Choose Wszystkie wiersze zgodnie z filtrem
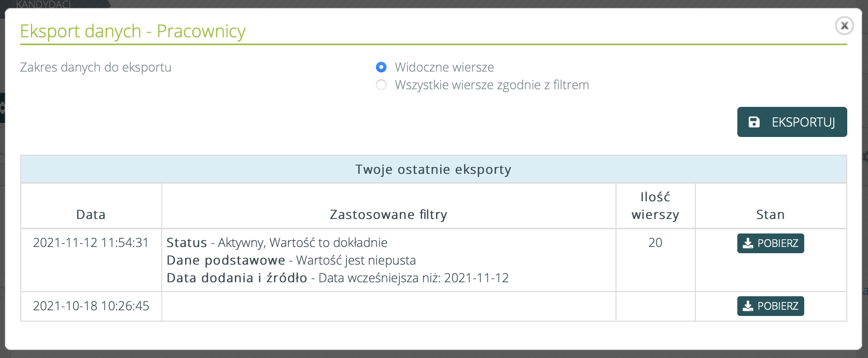Screen dimensions: 868x358 pos(381,85)
